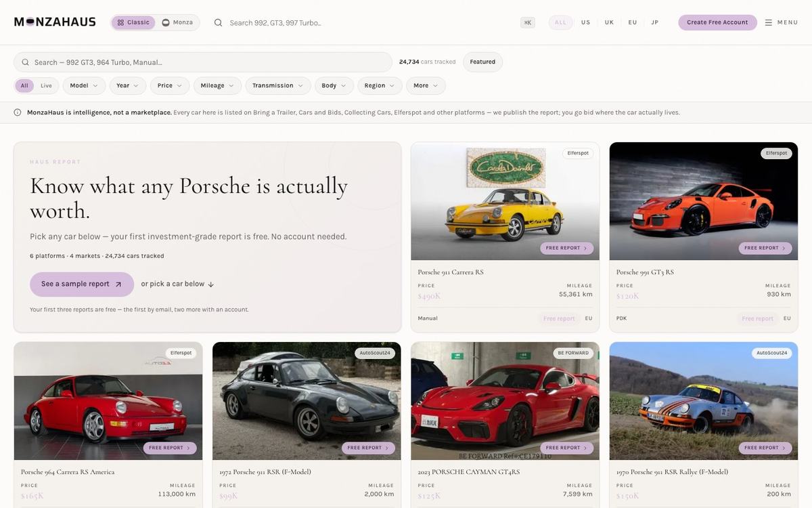The width and height of the screenshot is (812, 508).
Task: Open the More filters dropdown
Action: (x=426, y=86)
